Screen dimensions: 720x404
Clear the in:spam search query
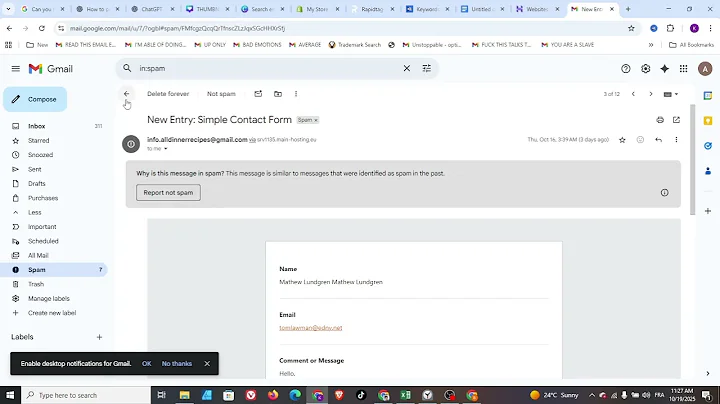406,68
